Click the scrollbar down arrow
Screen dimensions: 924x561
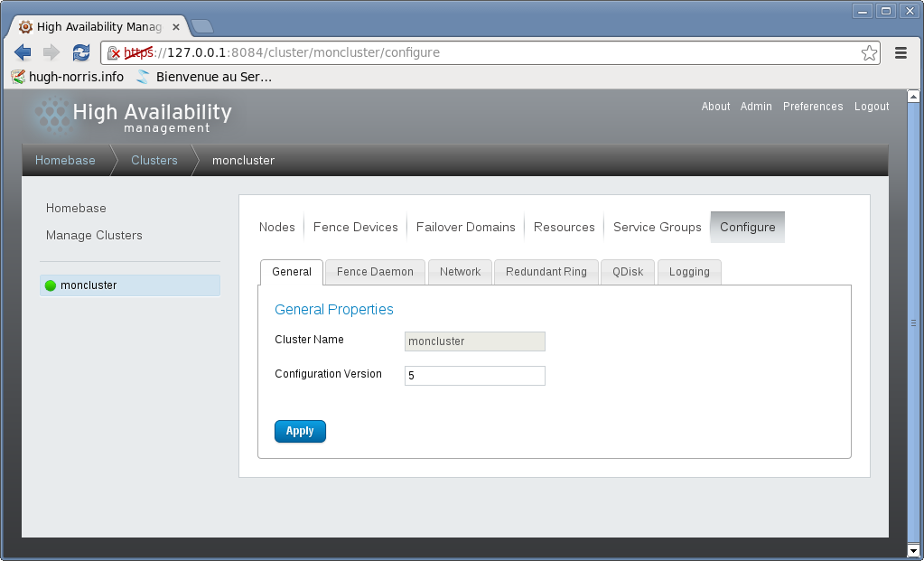point(913,549)
